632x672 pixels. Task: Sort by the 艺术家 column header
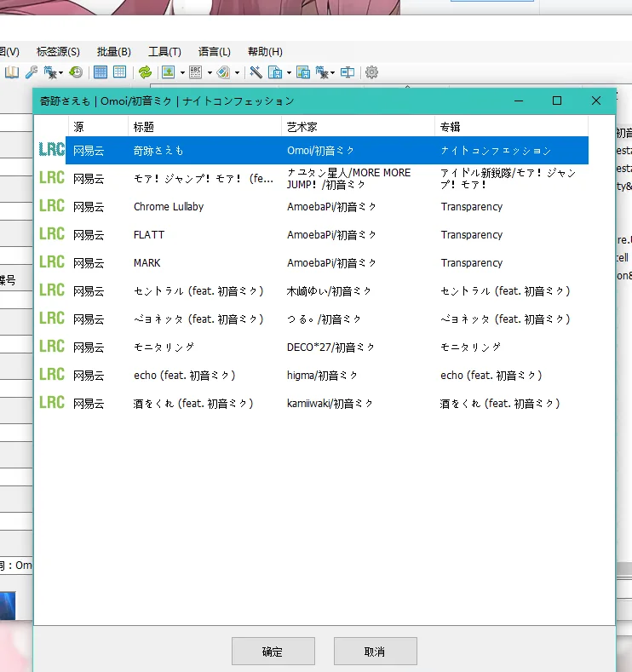358,127
